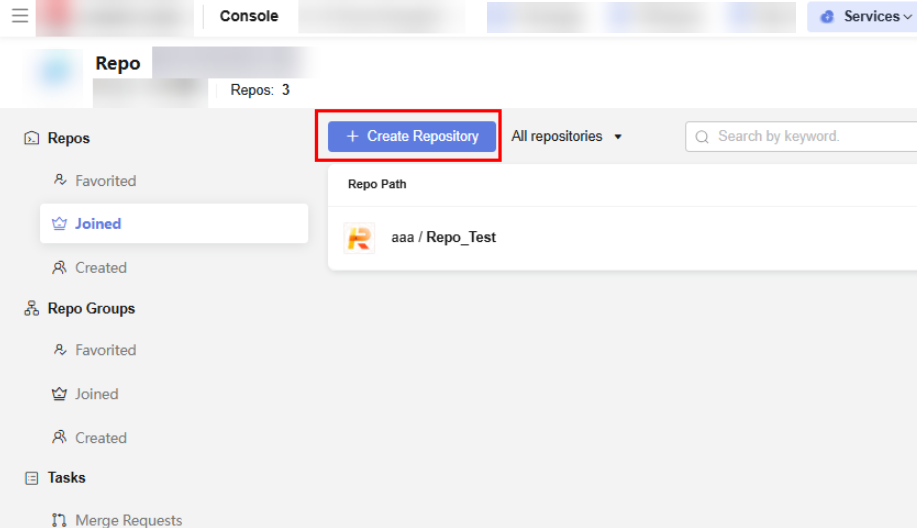
Task: Click the Repos section icon
Action: click(x=32, y=138)
